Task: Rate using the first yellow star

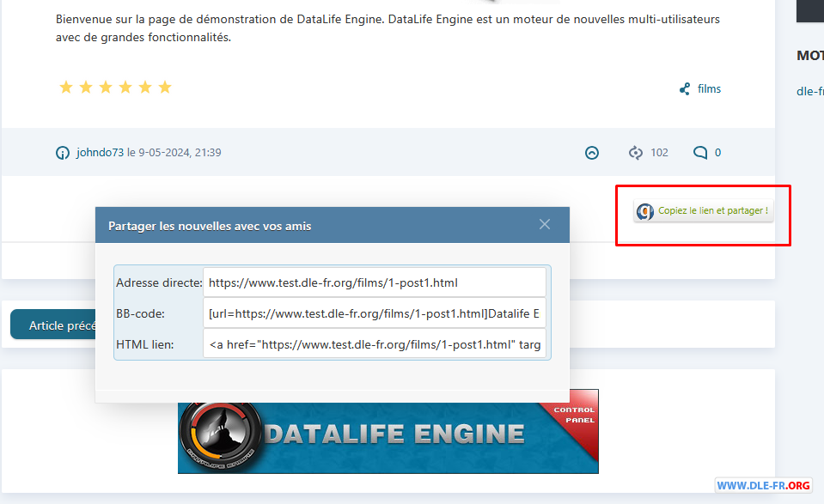Action: tap(65, 87)
